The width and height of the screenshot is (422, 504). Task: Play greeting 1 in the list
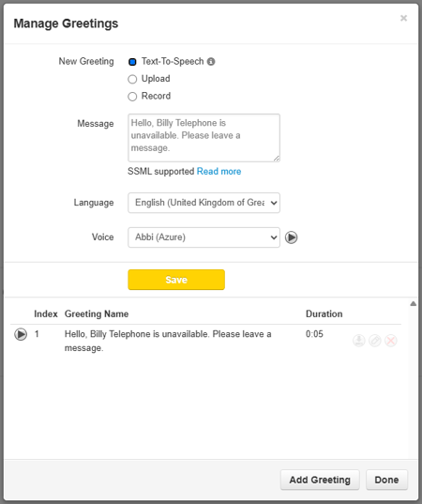(x=21, y=334)
